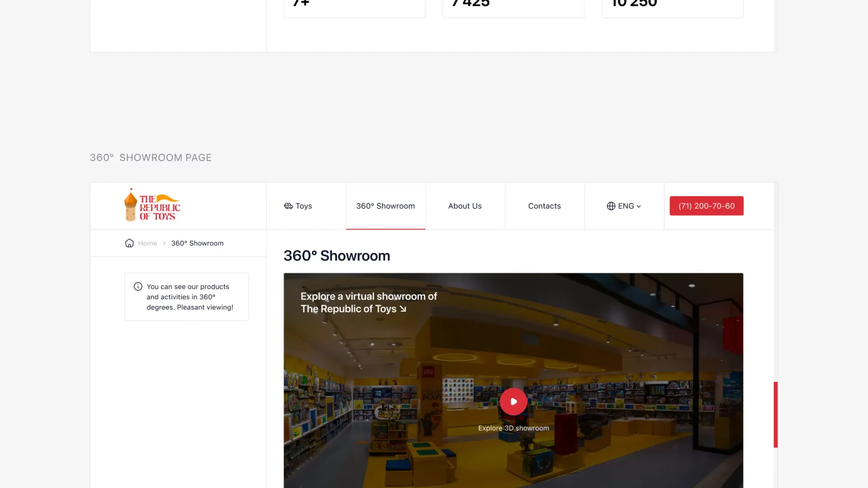Click the showroom preview image

coord(513,381)
